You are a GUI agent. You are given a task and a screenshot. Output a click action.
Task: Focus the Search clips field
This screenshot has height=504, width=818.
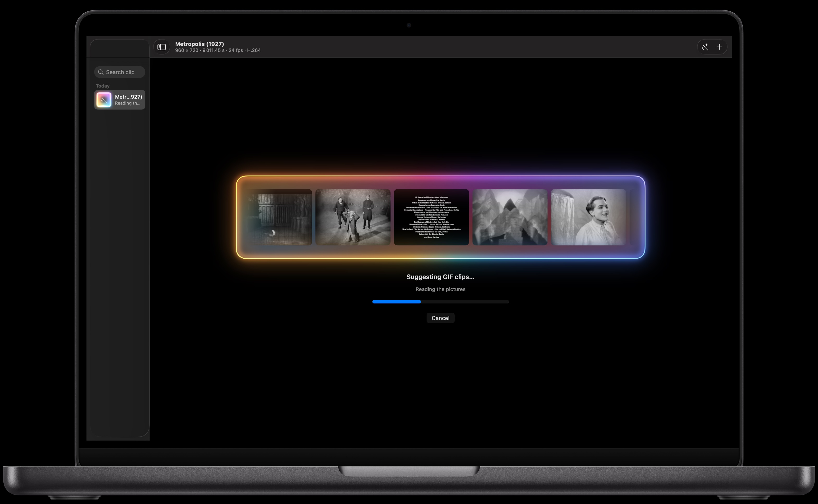coord(120,72)
